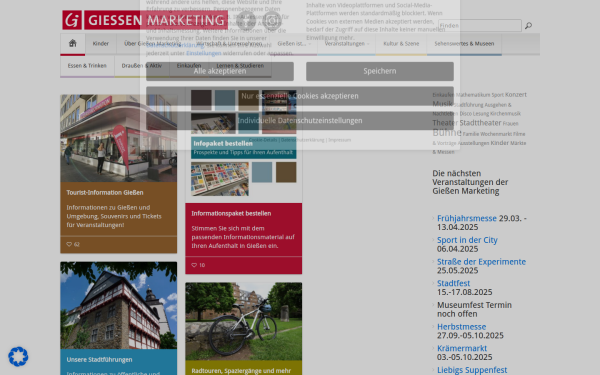Screen dimensions: 600x375
Task: Open 'Sport in der City' event link
Action: pos(467,240)
